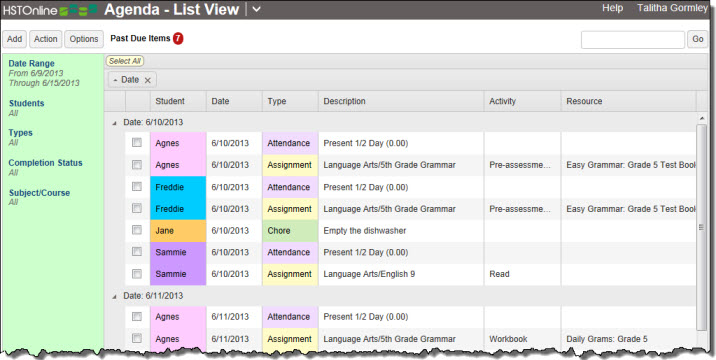
Task: Open Completion Status filter
Action: pos(46,163)
